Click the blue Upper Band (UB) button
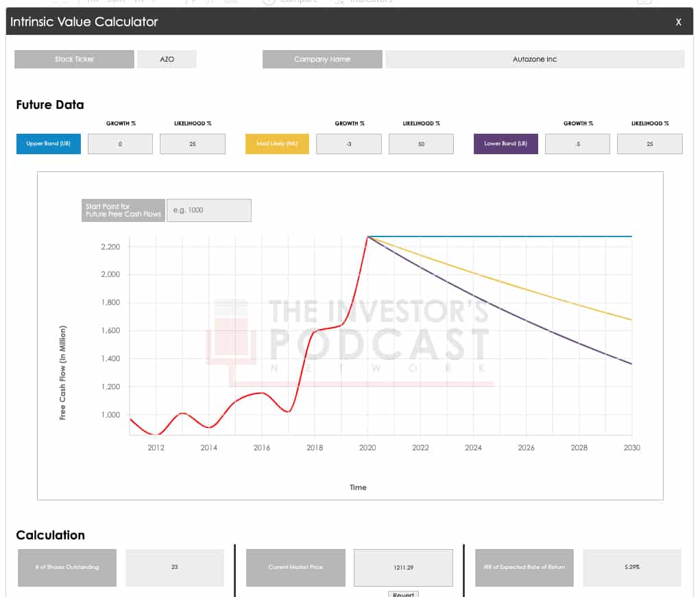 click(49, 144)
